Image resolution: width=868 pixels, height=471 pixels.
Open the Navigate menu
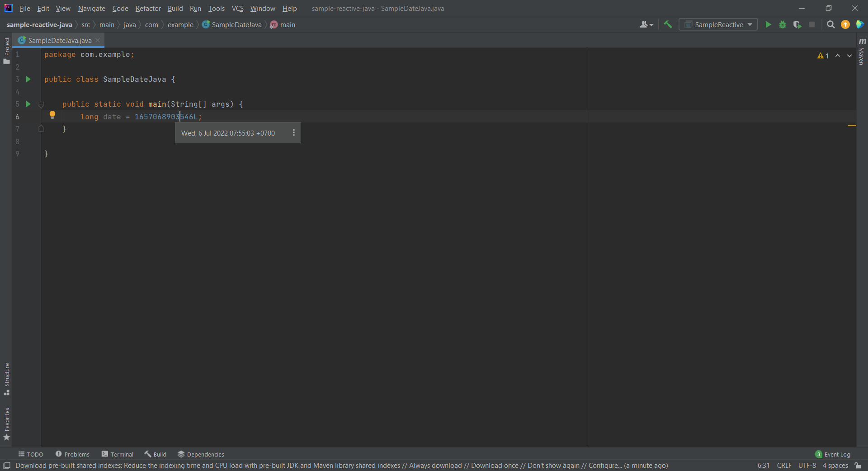pos(91,8)
